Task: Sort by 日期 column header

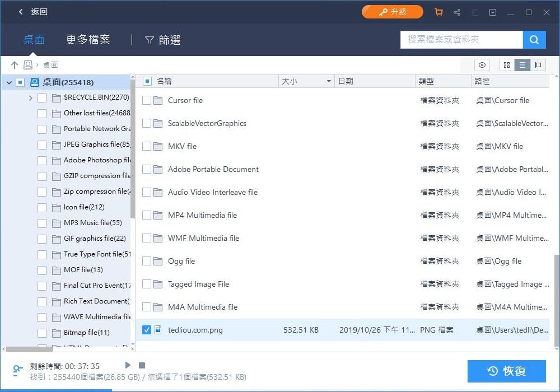Action: tap(346, 81)
